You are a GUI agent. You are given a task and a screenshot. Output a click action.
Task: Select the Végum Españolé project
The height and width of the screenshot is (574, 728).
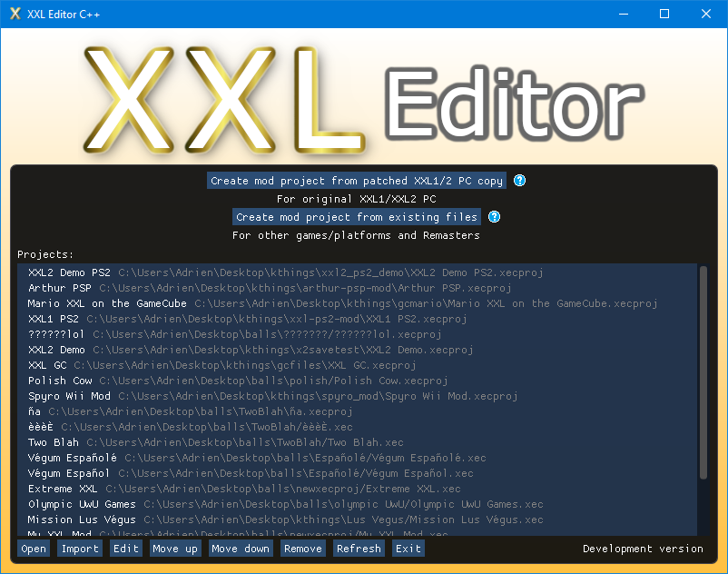click(357, 458)
